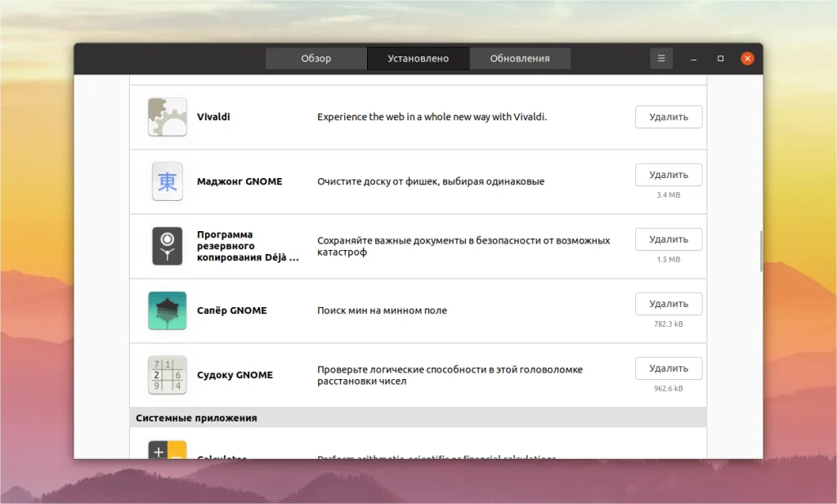Open Судоку GNOME by clicking its name

point(235,374)
